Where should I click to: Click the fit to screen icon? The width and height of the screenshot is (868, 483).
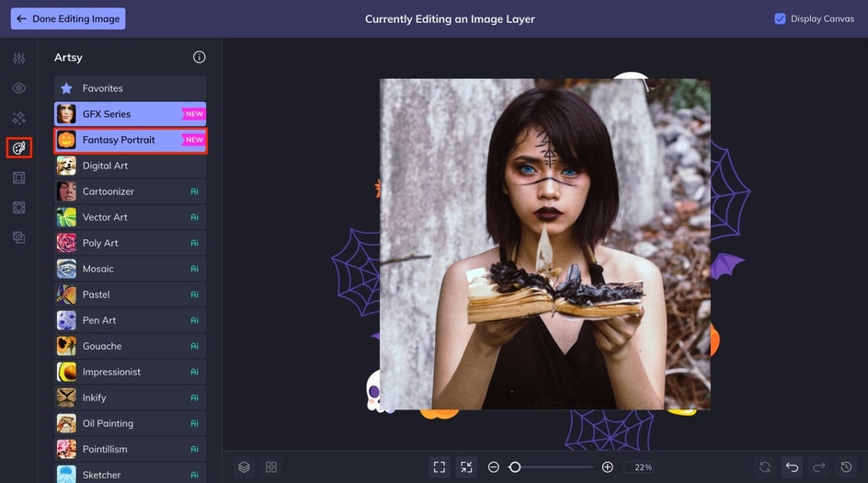tap(440, 467)
